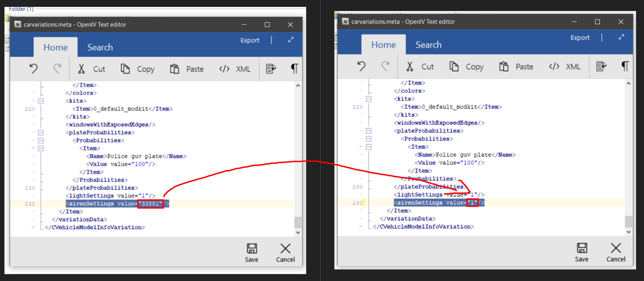Switch to Home tab in left editor window

coord(56,47)
